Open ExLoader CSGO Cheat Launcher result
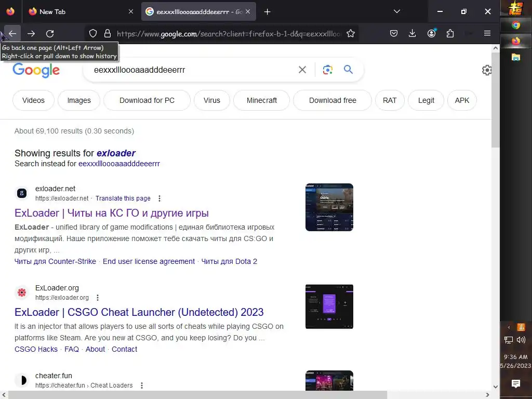Viewport: 532px width, 399px height. coord(139,312)
